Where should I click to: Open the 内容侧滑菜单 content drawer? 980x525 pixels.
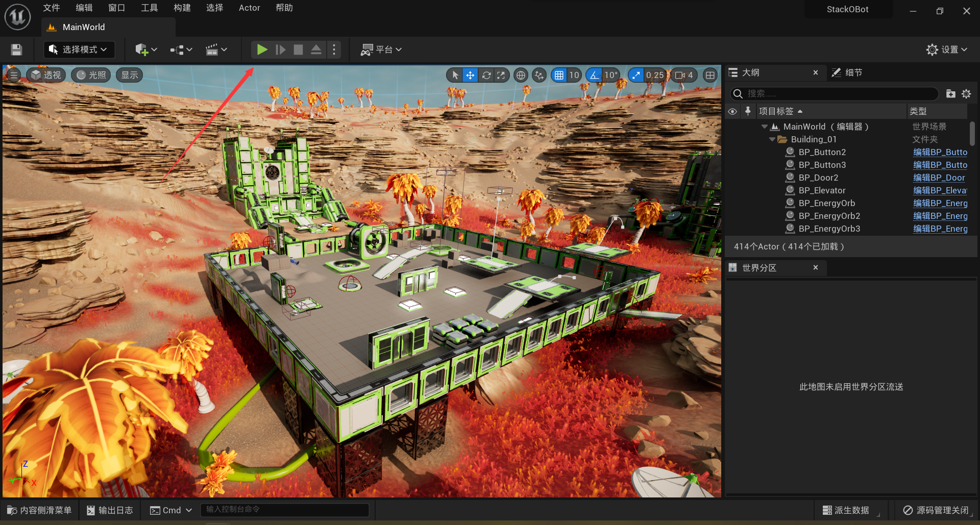[x=39, y=510]
